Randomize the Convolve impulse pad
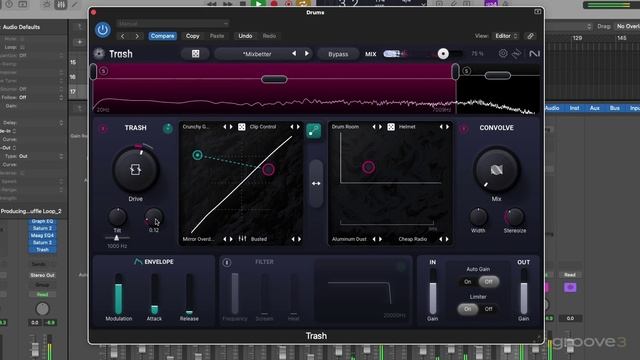Image resolution: width=640 pixels, height=360 pixels. click(x=391, y=127)
